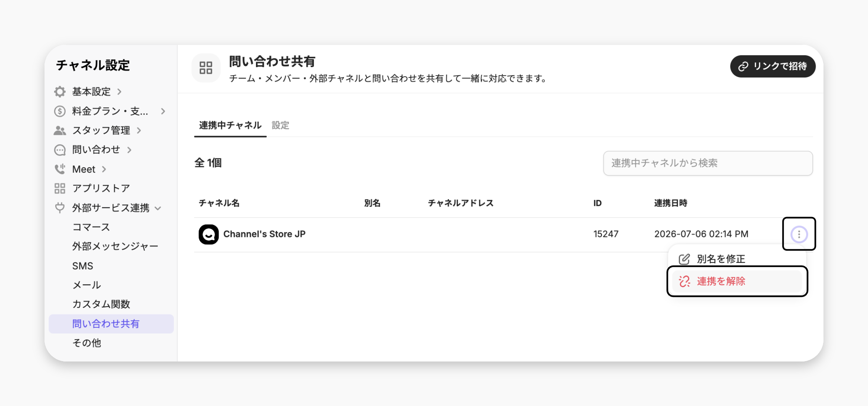Click the phone icon beside Meet
The image size is (868, 406).
(60, 169)
